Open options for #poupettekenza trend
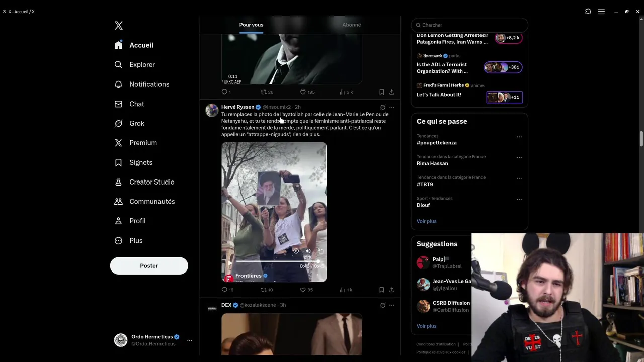The width and height of the screenshot is (644, 362). coord(519,137)
